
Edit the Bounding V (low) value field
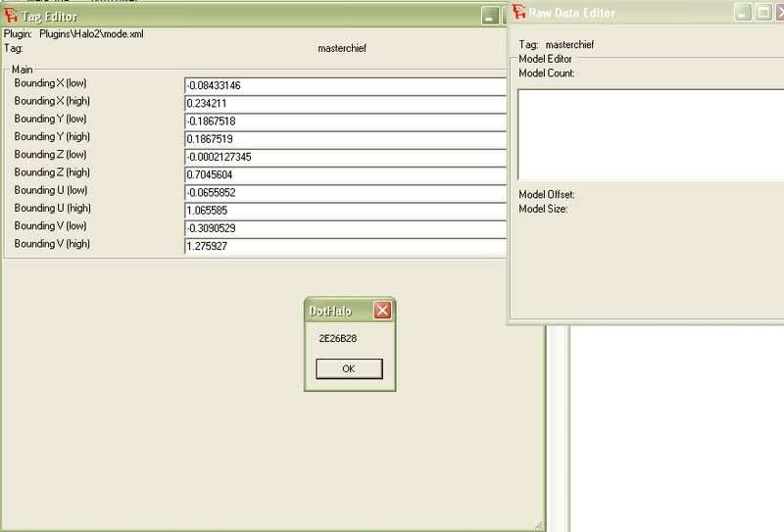tap(346, 228)
